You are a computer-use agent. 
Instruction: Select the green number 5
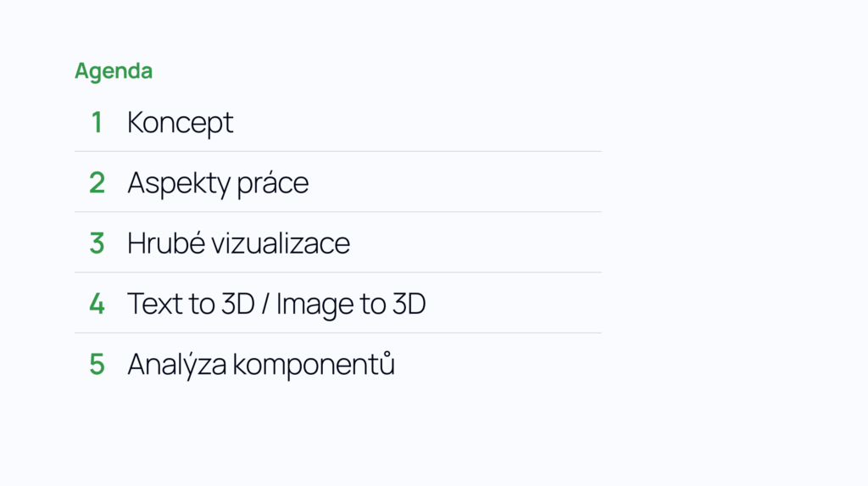coord(97,365)
